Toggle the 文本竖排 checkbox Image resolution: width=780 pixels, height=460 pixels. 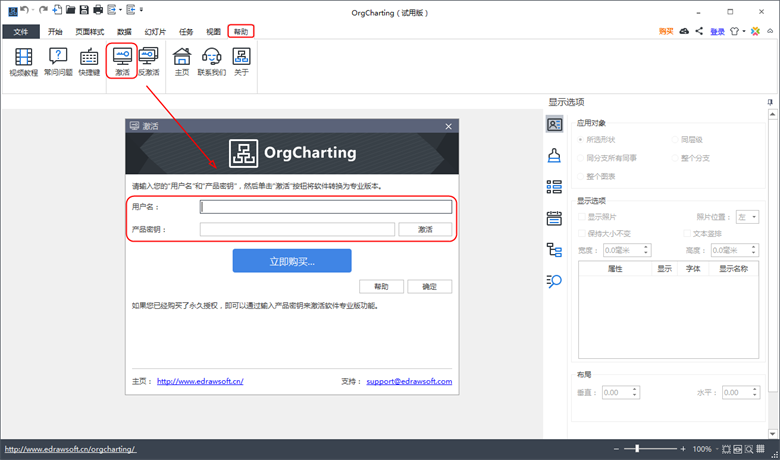point(687,233)
